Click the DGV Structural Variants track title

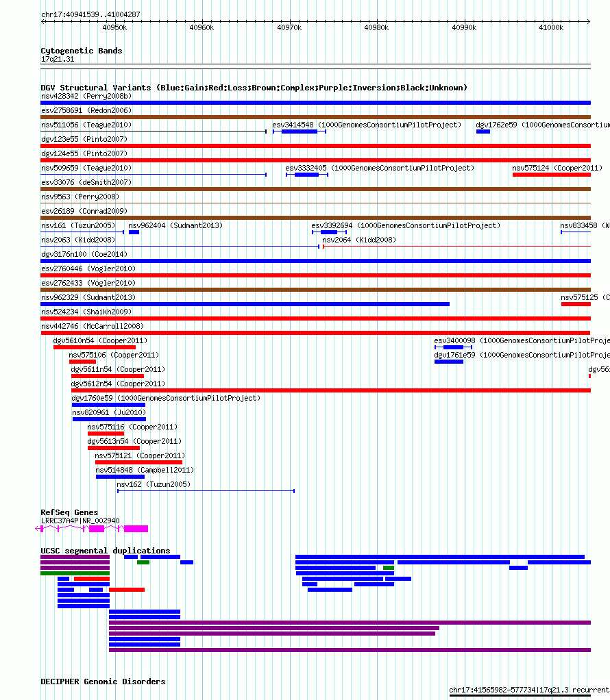click(254, 88)
